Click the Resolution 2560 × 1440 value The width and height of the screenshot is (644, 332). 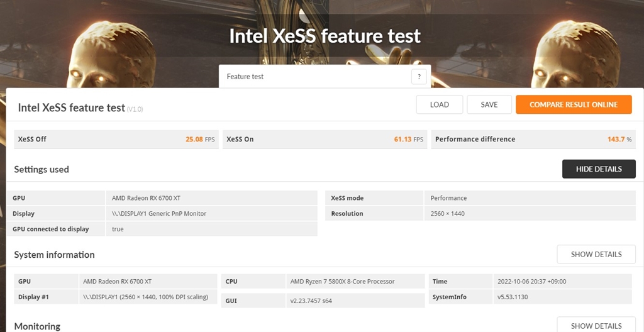(x=447, y=214)
